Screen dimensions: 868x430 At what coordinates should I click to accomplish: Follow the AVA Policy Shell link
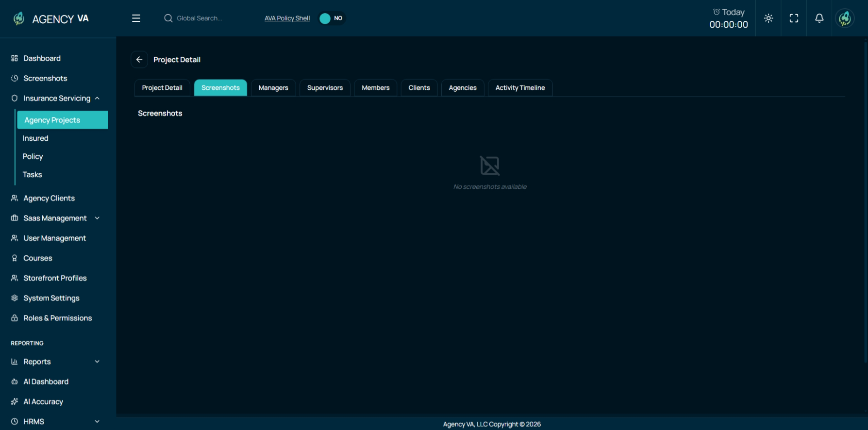point(287,18)
